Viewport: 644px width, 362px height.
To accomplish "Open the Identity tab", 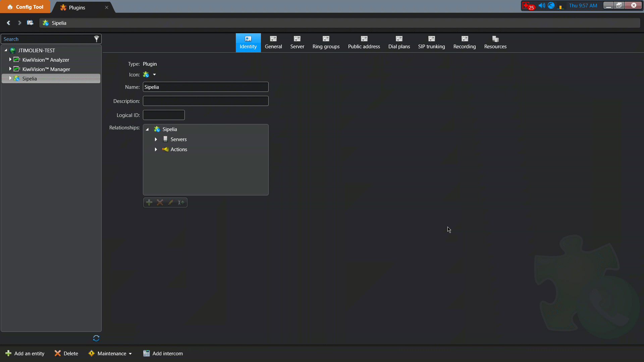I will pos(248,43).
